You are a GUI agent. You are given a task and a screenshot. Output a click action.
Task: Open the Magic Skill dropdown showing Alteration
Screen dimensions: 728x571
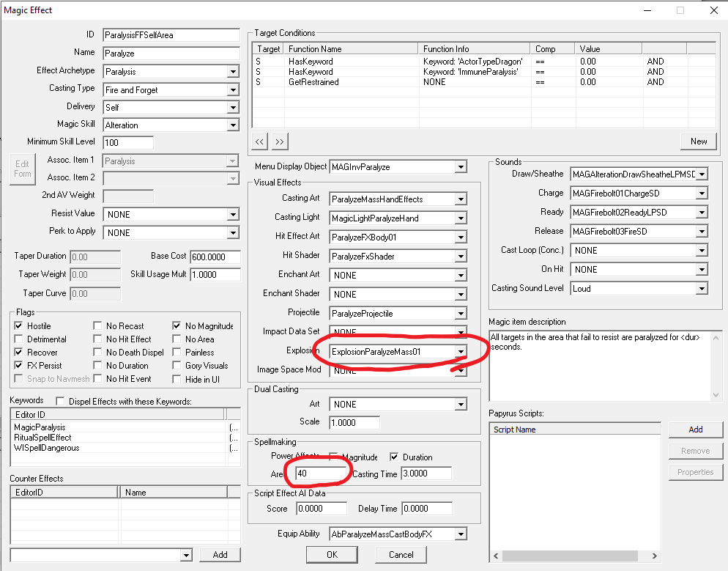click(x=234, y=124)
